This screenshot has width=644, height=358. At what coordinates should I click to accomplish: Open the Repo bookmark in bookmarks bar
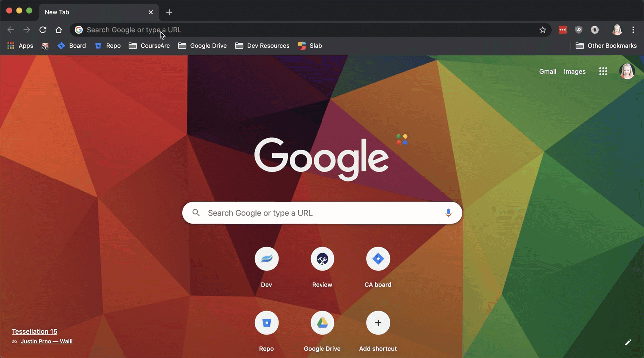click(108, 46)
